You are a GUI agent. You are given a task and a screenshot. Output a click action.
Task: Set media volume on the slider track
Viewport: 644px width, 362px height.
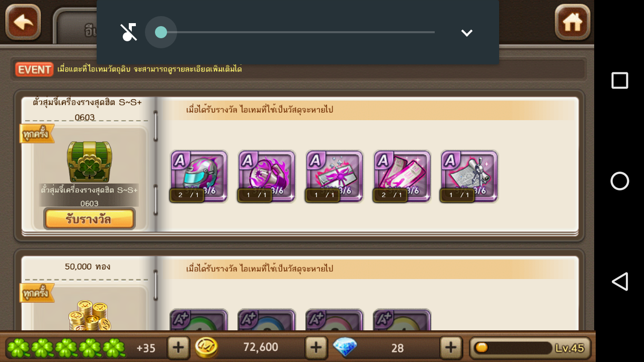pyautogui.click(x=298, y=32)
